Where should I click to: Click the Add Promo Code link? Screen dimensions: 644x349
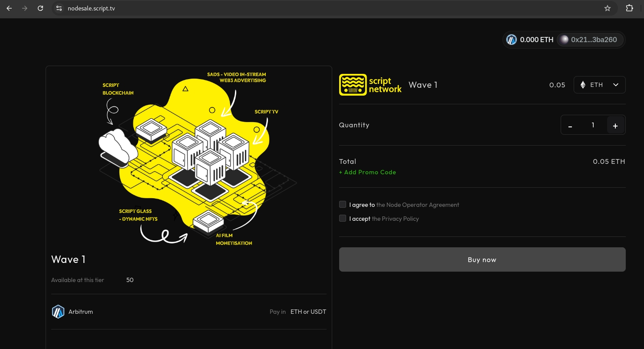[367, 172]
